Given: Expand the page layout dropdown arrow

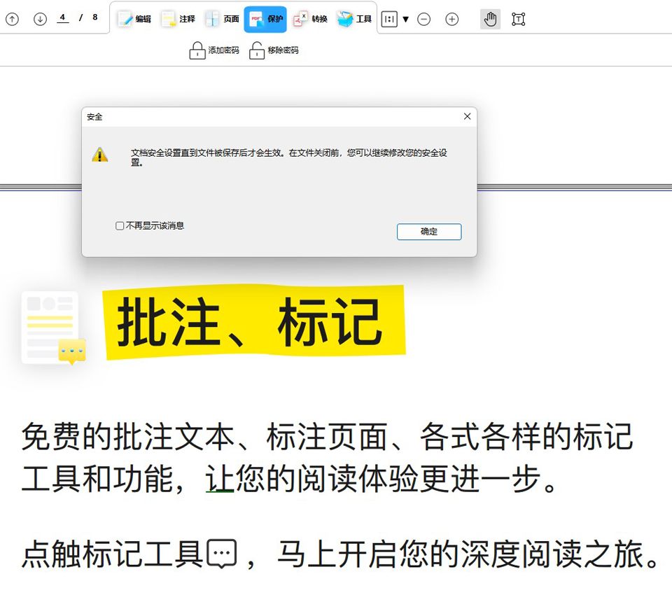Looking at the screenshot, I should tap(405, 20).
